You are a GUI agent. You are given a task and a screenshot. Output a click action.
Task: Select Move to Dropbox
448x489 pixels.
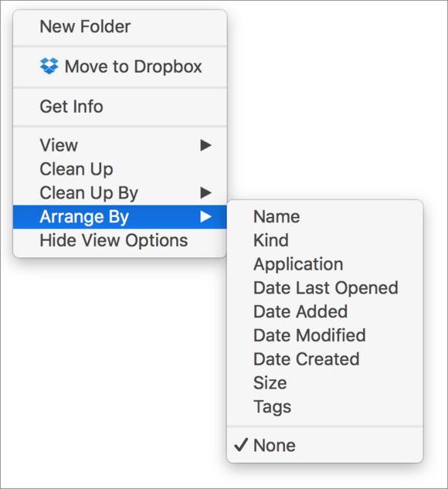point(120,66)
